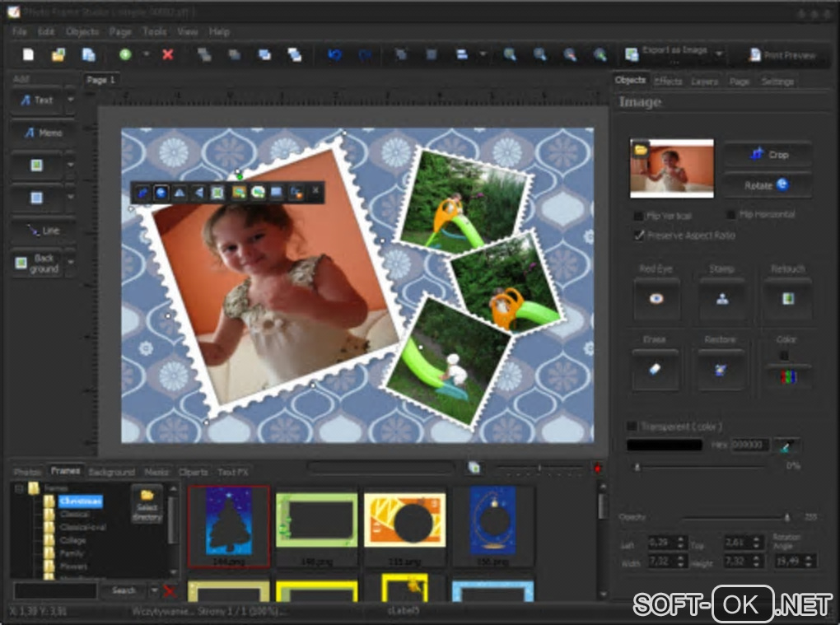Viewport: 840px width, 625px height.
Task: Click the Restore tool icon
Action: click(x=721, y=370)
